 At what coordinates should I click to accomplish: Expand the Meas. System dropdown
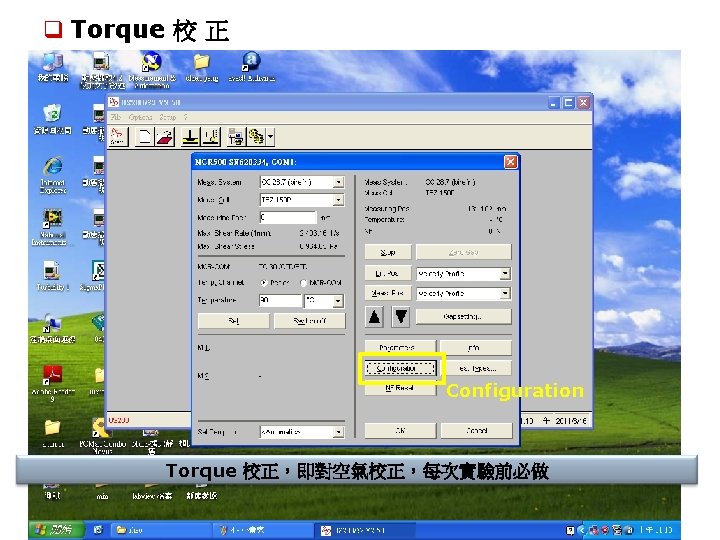coord(338,182)
